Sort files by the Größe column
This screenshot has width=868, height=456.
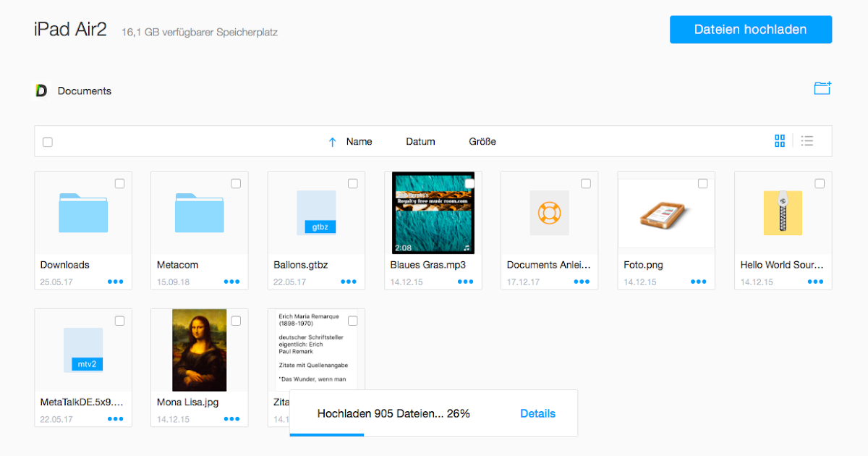click(x=482, y=141)
